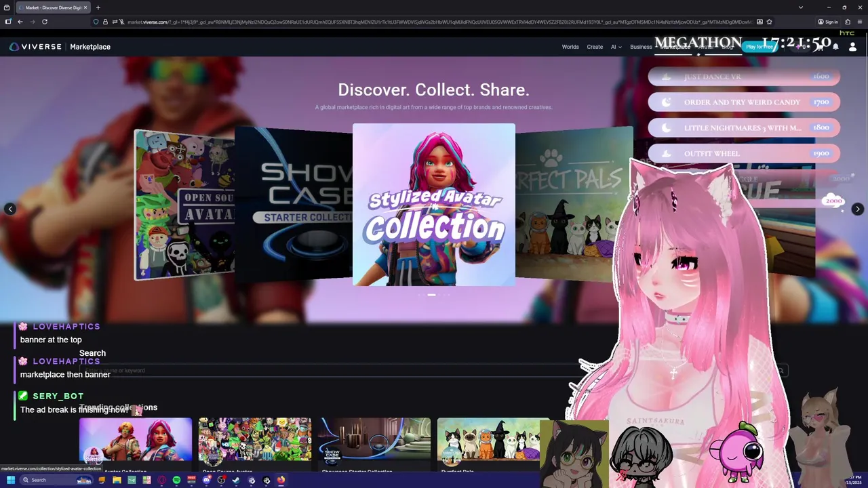868x488 pixels.
Task: Open the Worlds menu item
Action: click(570, 47)
